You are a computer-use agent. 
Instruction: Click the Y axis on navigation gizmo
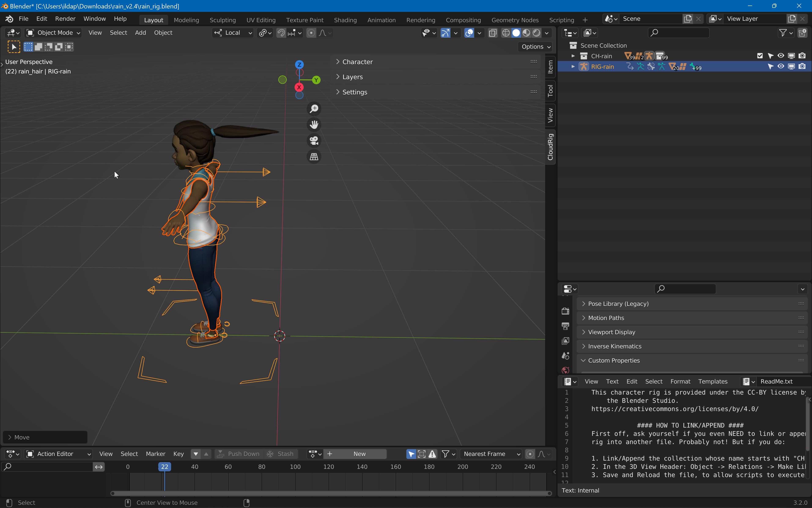click(x=316, y=80)
